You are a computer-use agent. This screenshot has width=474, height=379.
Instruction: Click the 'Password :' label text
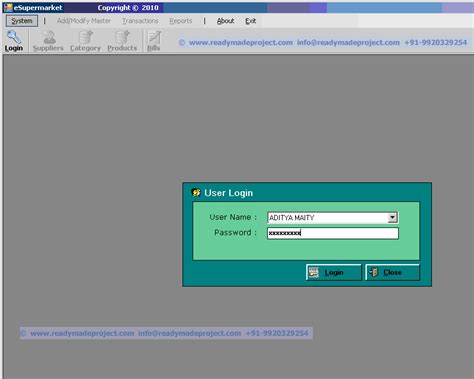tap(235, 232)
